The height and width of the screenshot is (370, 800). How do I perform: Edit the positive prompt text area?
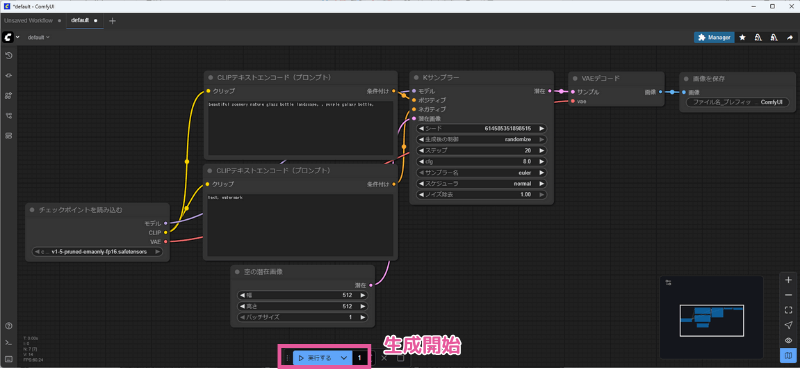pos(300,128)
